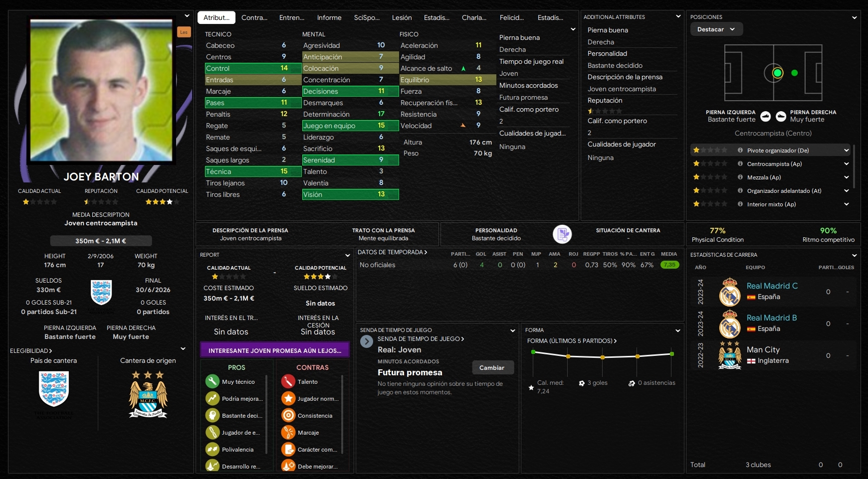Viewport: 868px width, 479px height.
Task: Click the goals icon in the Forma panel
Action: click(582, 383)
